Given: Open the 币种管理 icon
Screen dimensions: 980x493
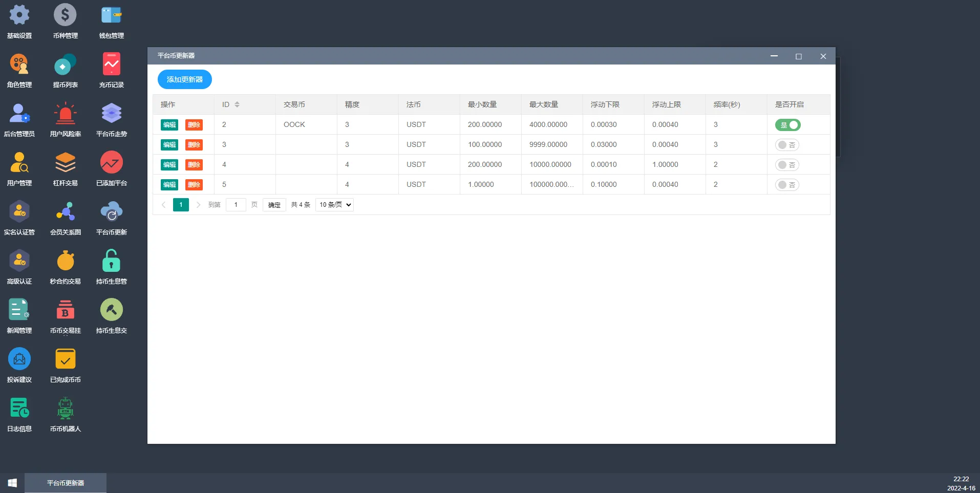Looking at the screenshot, I should [x=65, y=20].
